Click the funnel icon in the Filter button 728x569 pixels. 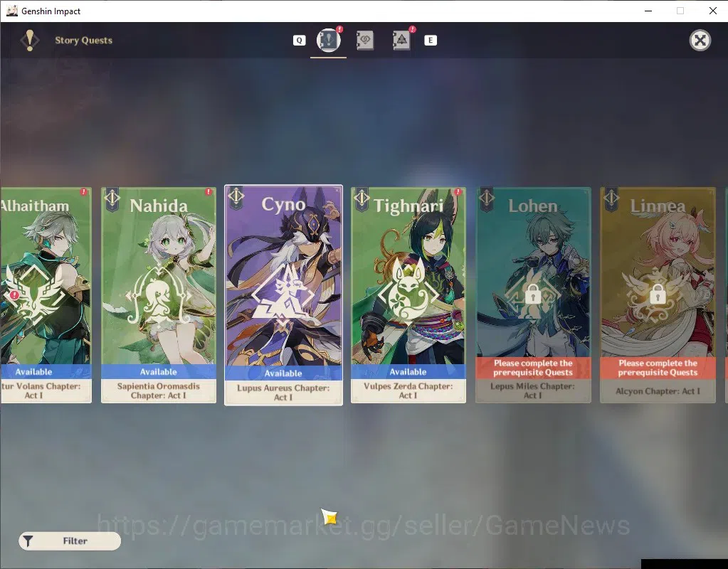[28, 541]
